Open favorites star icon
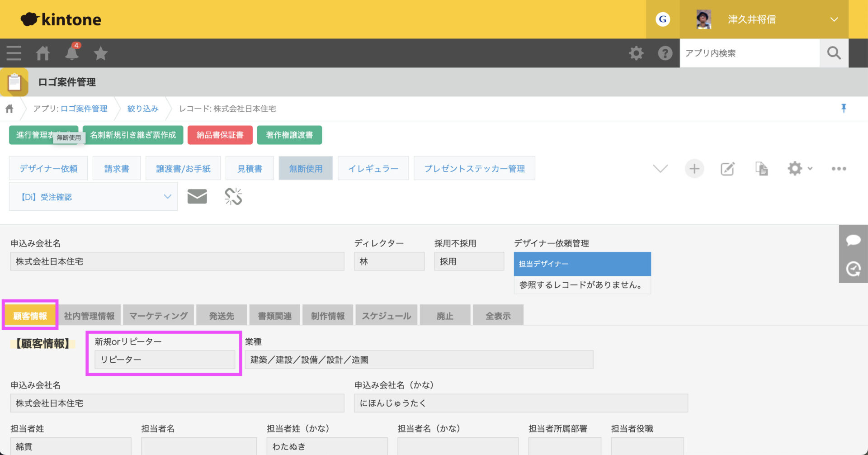Image resolution: width=868 pixels, height=455 pixels. click(100, 53)
